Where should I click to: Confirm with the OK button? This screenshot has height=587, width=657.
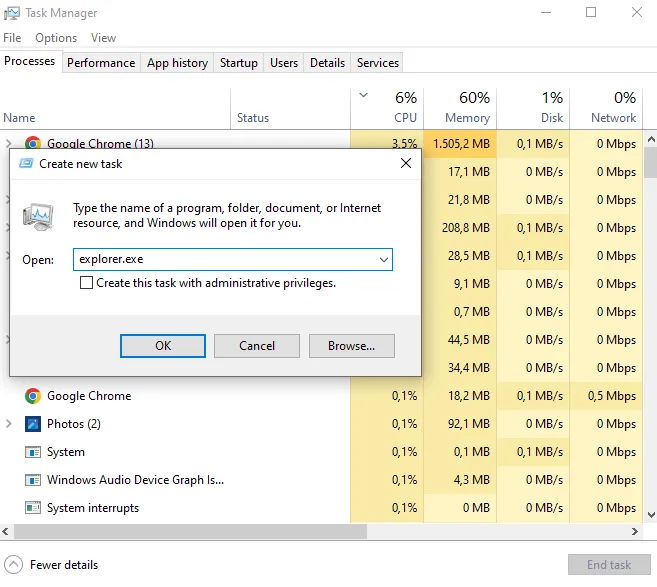[x=163, y=346]
